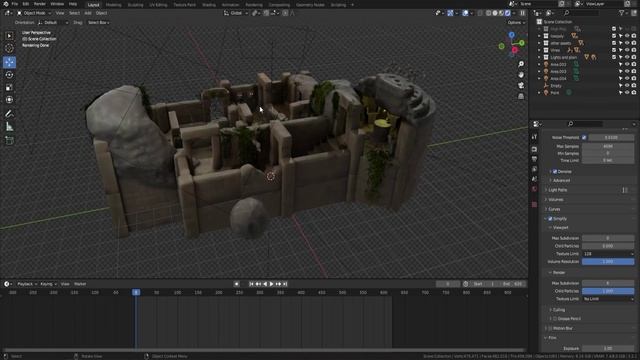Open the Tool properties tab

pyautogui.click(x=534, y=137)
